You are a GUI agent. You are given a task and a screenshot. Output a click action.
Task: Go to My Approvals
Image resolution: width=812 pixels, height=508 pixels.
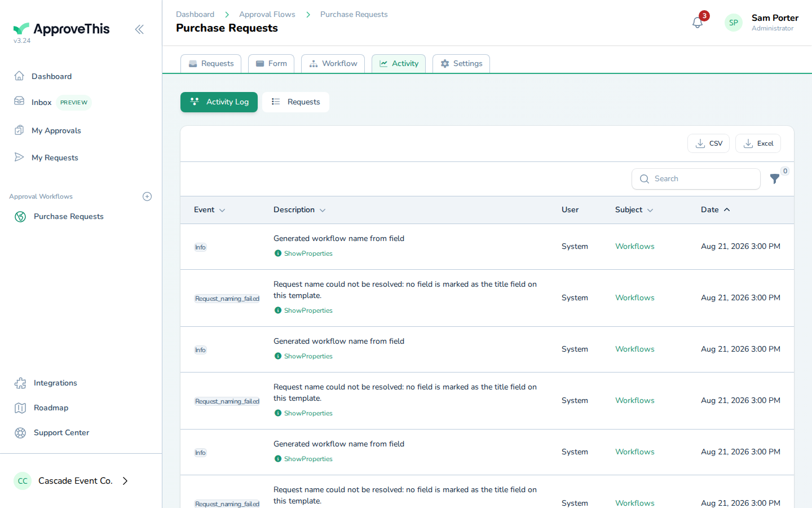[x=56, y=130]
